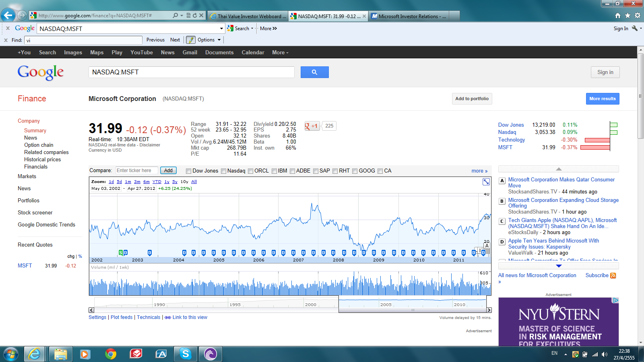Image resolution: width=644 pixels, height=362 pixels.
Task: Click the more » link beside compare tickers
Action: pyautogui.click(x=479, y=171)
